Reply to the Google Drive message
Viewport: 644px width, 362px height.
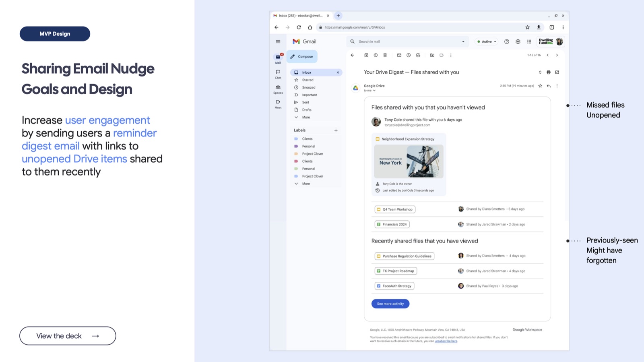(549, 86)
